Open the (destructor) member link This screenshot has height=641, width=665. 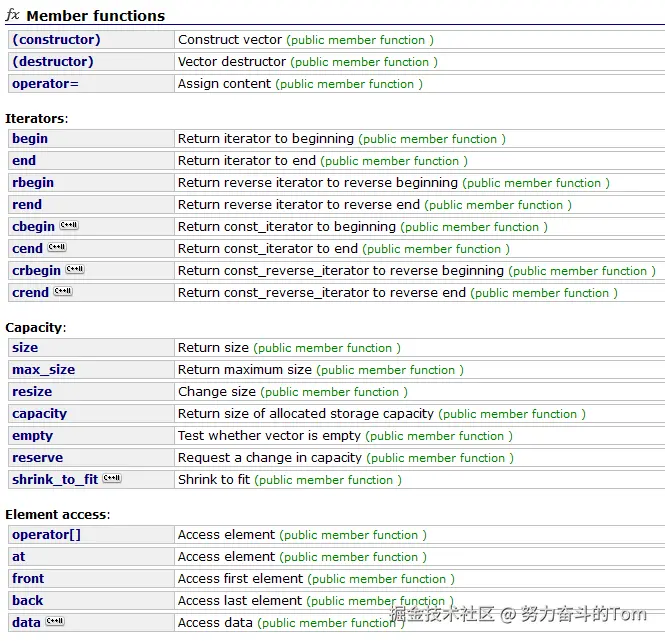53,62
